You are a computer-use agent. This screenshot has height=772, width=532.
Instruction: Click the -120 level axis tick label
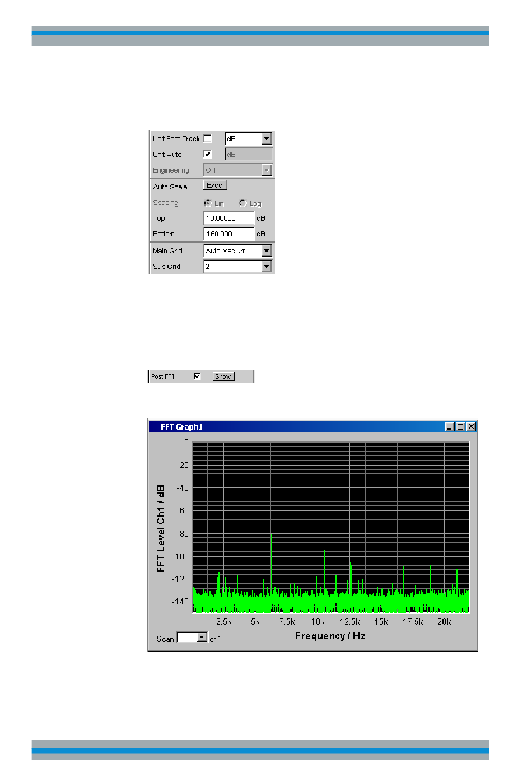180,579
